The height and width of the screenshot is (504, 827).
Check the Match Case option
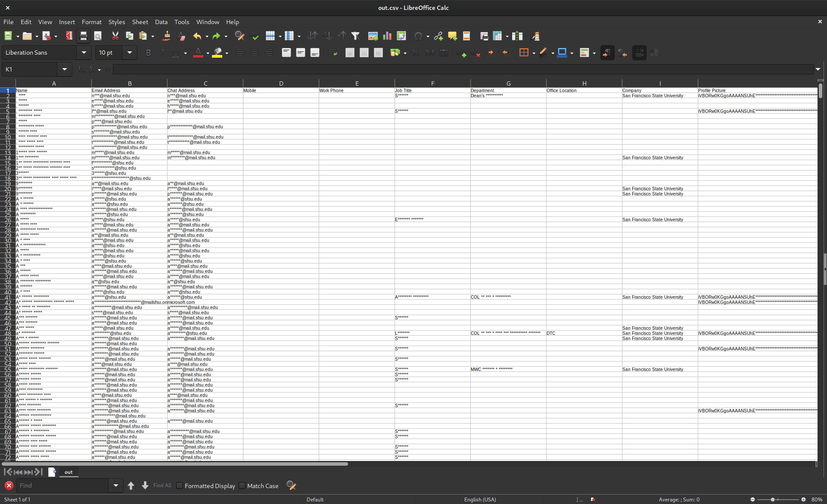(243, 485)
